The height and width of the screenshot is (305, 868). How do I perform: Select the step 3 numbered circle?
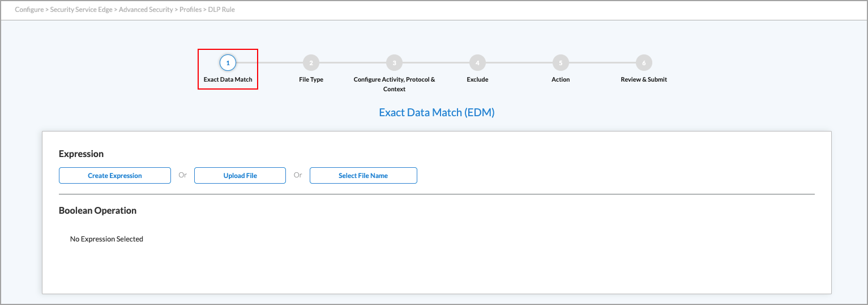coord(394,63)
